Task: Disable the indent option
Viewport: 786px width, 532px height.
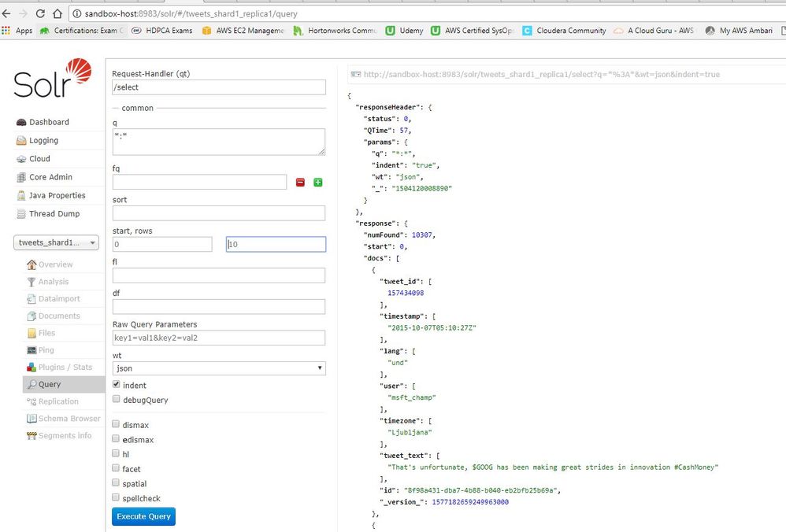Action: pos(116,385)
